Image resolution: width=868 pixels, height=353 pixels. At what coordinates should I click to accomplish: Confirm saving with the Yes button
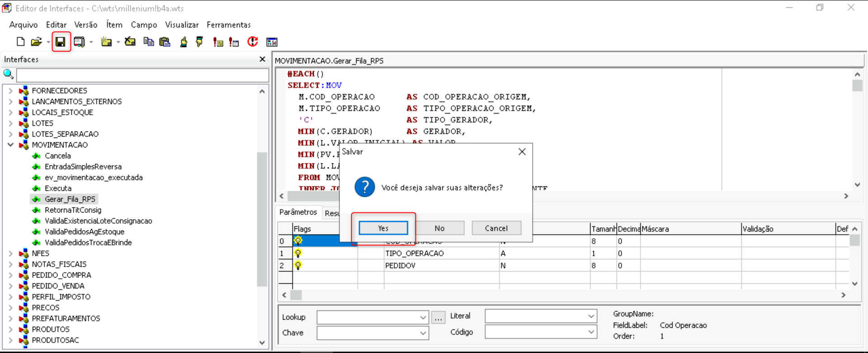[383, 228]
